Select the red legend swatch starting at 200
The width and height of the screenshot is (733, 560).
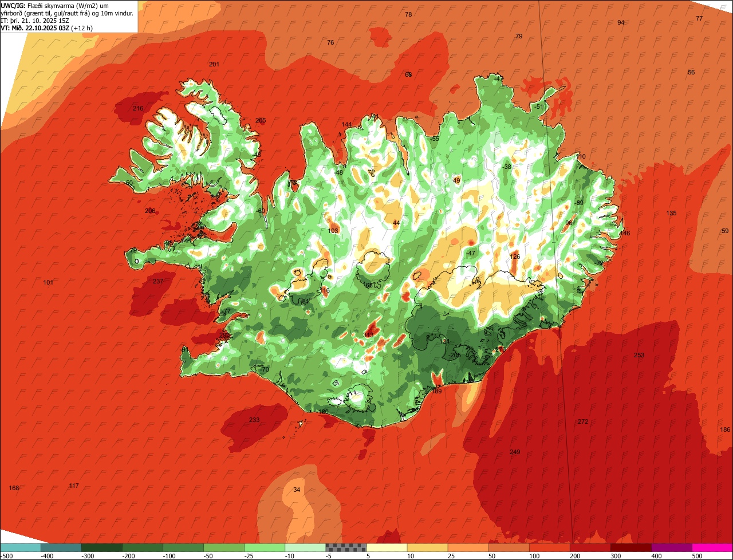tap(590, 547)
